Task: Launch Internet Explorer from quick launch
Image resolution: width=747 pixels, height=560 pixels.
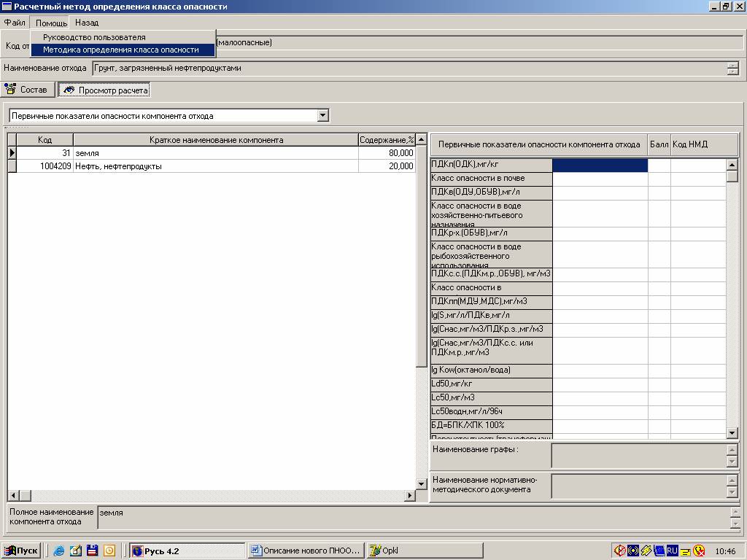Action: pos(59,551)
